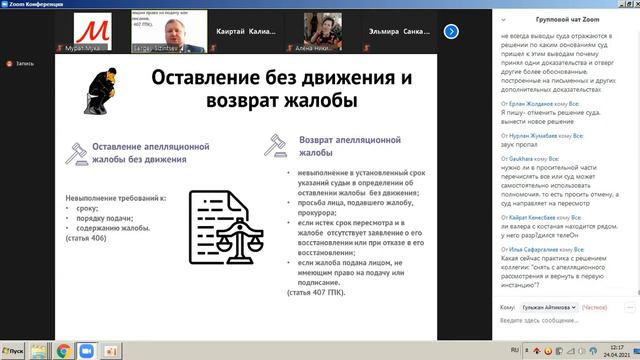Open the Windows Пуск start button
Viewport: 640px width, 360px height.
tap(13, 351)
